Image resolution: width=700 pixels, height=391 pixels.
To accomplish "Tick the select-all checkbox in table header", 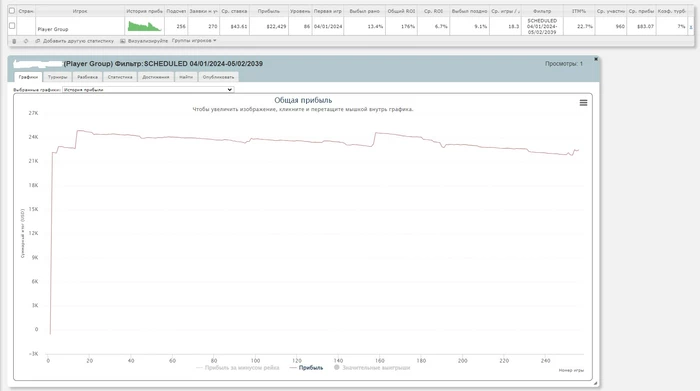I will click(12, 11).
